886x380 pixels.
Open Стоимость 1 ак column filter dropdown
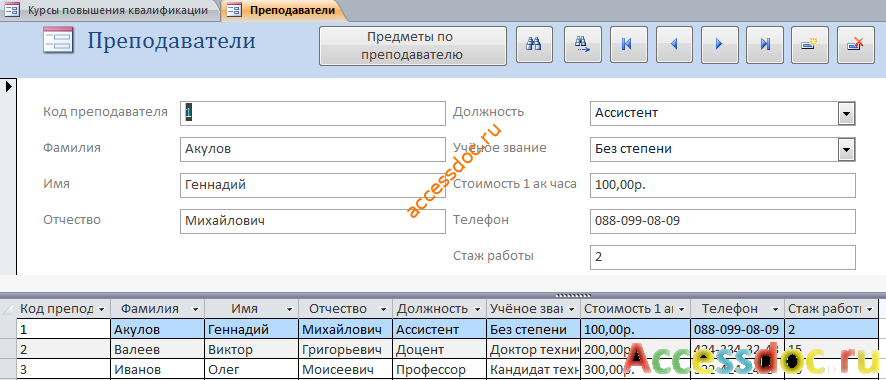681,309
